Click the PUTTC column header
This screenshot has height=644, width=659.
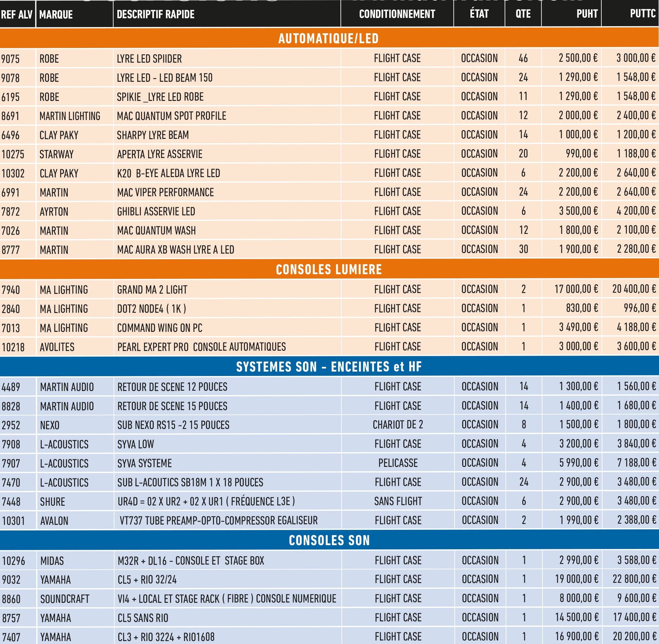click(643, 13)
